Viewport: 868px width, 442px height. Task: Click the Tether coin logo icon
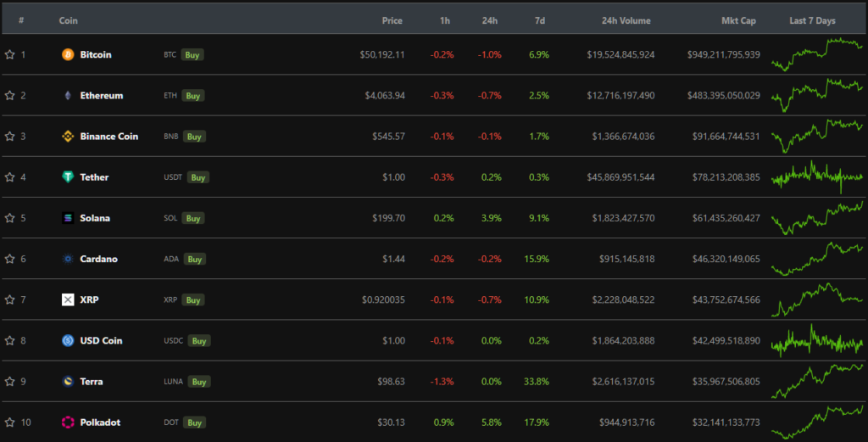pos(68,176)
